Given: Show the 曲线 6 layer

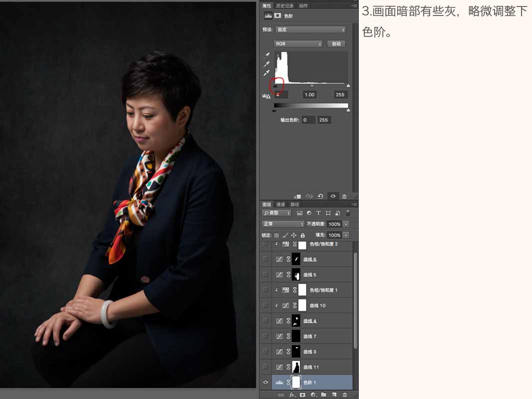Looking at the screenshot, I should click(x=266, y=259).
